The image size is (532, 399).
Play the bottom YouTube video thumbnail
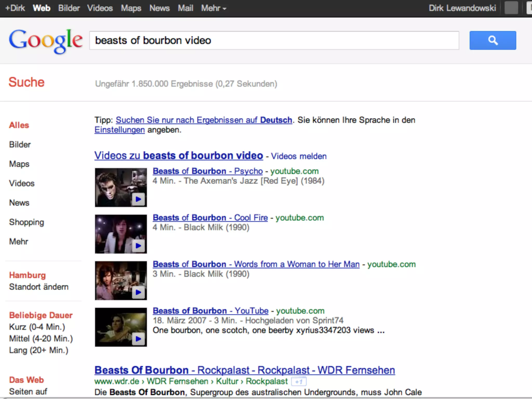click(121, 327)
